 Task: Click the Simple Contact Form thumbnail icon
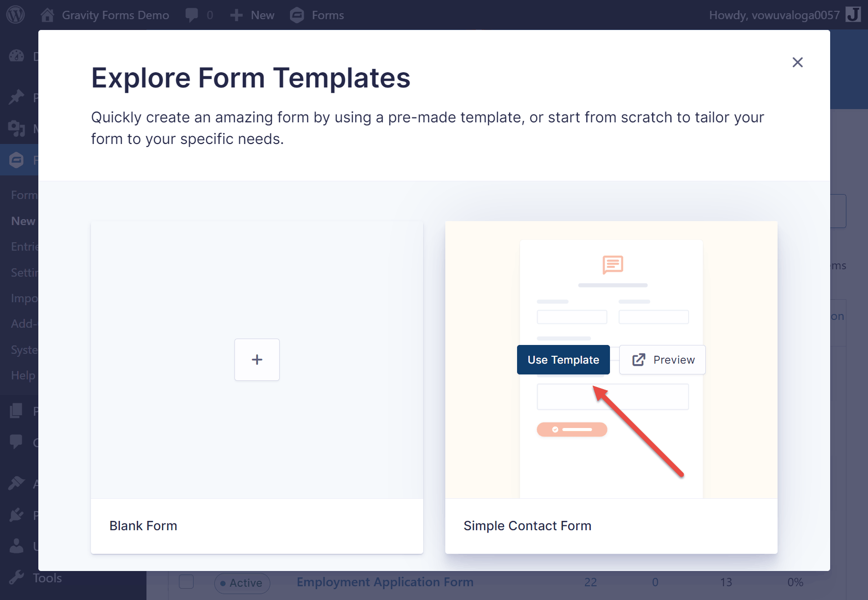click(x=613, y=264)
